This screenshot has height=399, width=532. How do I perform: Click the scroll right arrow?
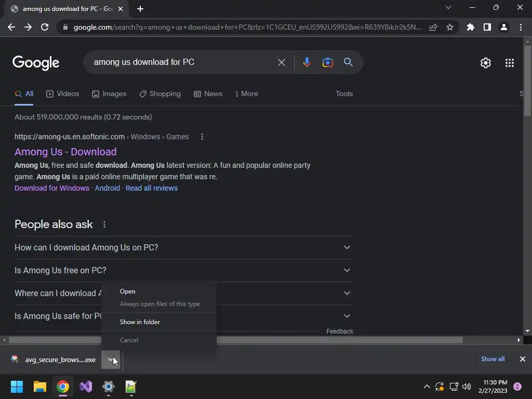coord(519,340)
